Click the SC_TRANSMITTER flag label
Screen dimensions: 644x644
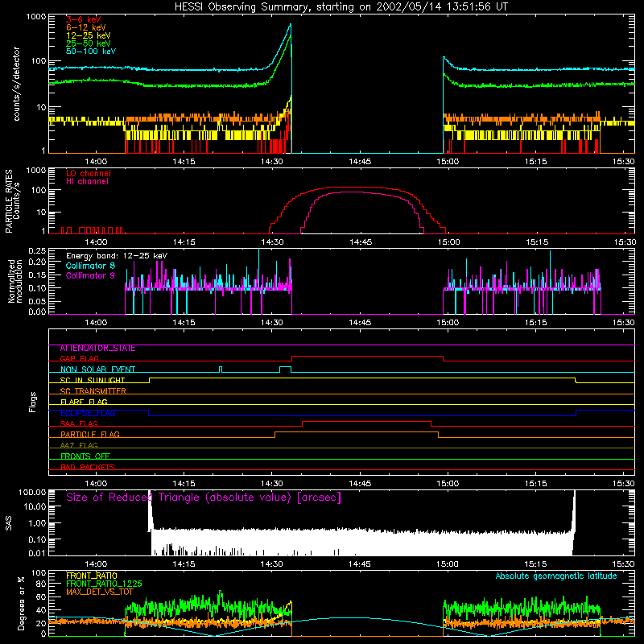(93, 391)
